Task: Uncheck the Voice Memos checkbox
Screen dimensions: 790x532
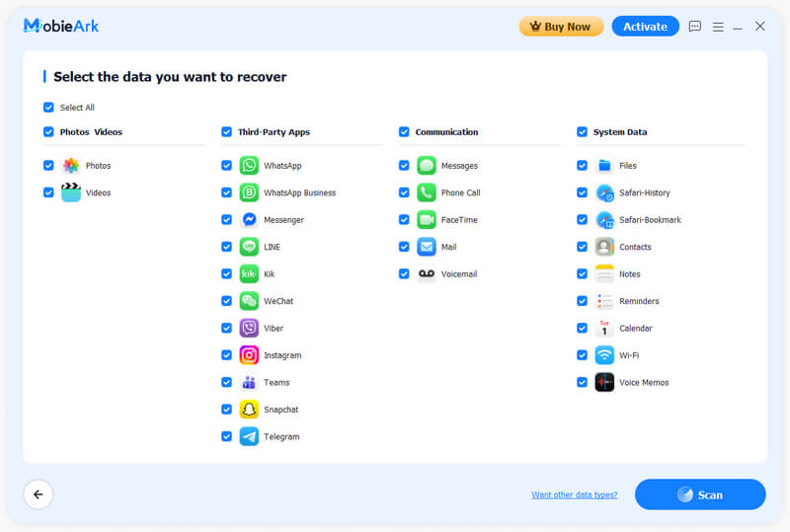Action: [x=582, y=382]
